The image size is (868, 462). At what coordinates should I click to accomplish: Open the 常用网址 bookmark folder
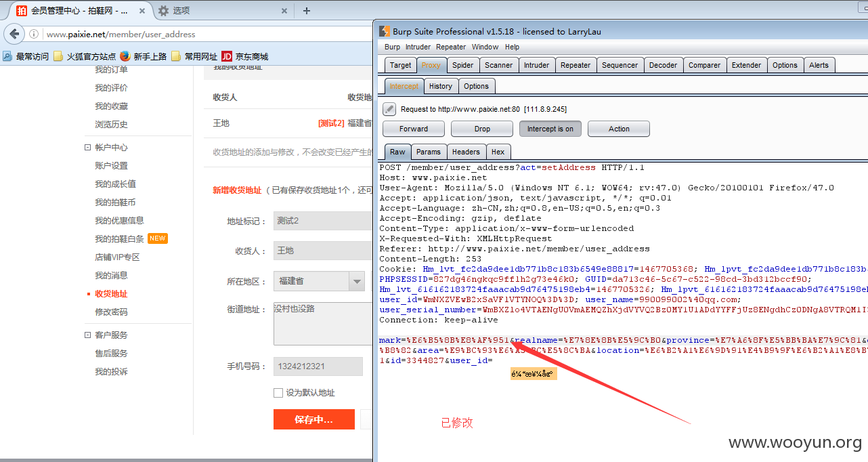[194, 56]
